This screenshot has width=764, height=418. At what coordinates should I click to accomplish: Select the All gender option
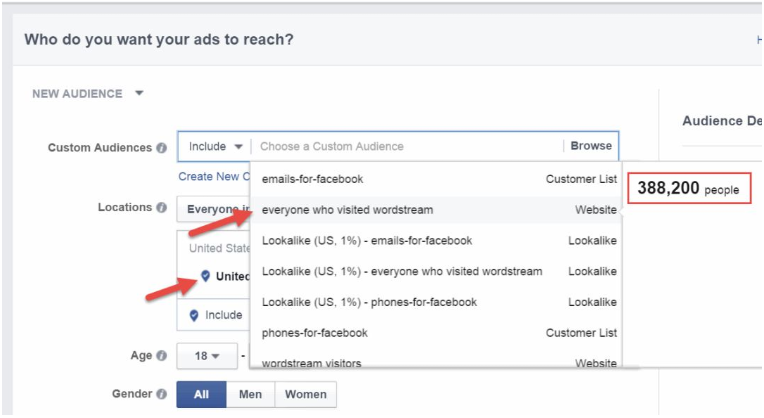(201, 394)
